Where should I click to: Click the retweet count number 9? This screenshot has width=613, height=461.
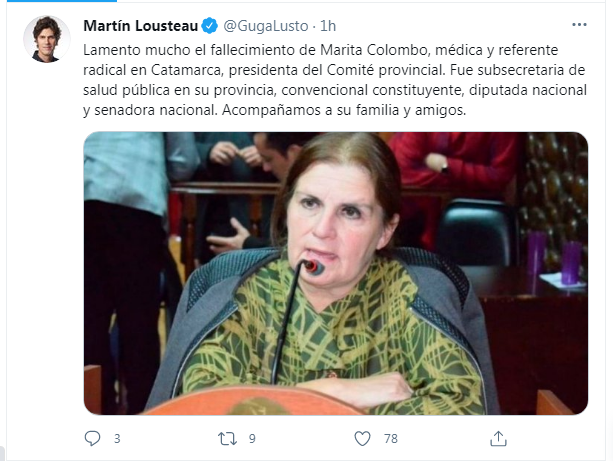(x=252, y=439)
